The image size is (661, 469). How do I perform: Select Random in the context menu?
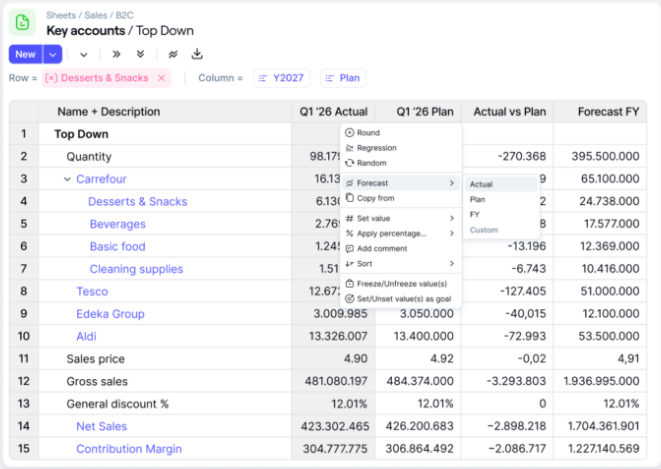click(x=401, y=163)
